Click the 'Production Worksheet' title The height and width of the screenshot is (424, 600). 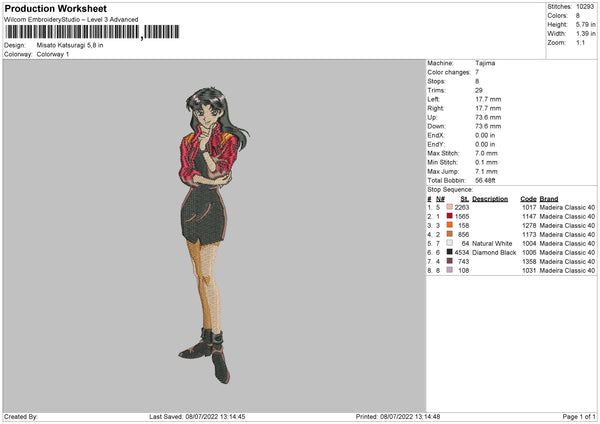(x=55, y=8)
